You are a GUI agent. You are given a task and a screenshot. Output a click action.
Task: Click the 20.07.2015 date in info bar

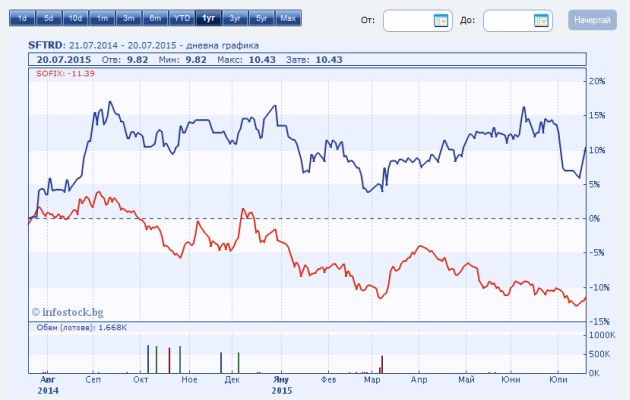[64, 60]
